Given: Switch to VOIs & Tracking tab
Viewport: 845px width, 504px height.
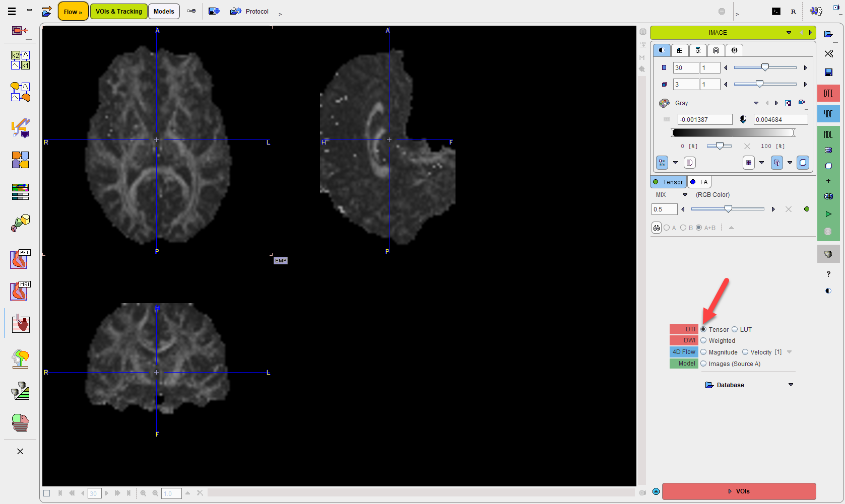Looking at the screenshot, I should point(119,12).
